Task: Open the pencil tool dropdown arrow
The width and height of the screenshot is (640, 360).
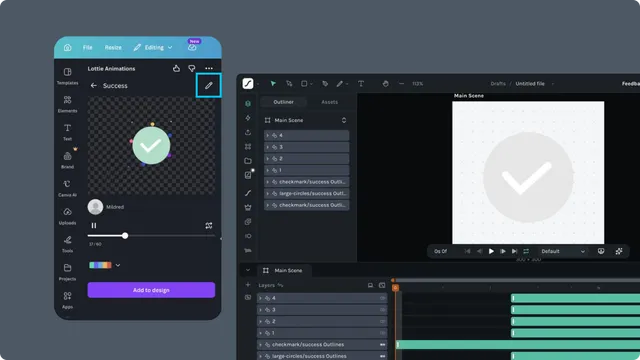Action: click(x=347, y=84)
